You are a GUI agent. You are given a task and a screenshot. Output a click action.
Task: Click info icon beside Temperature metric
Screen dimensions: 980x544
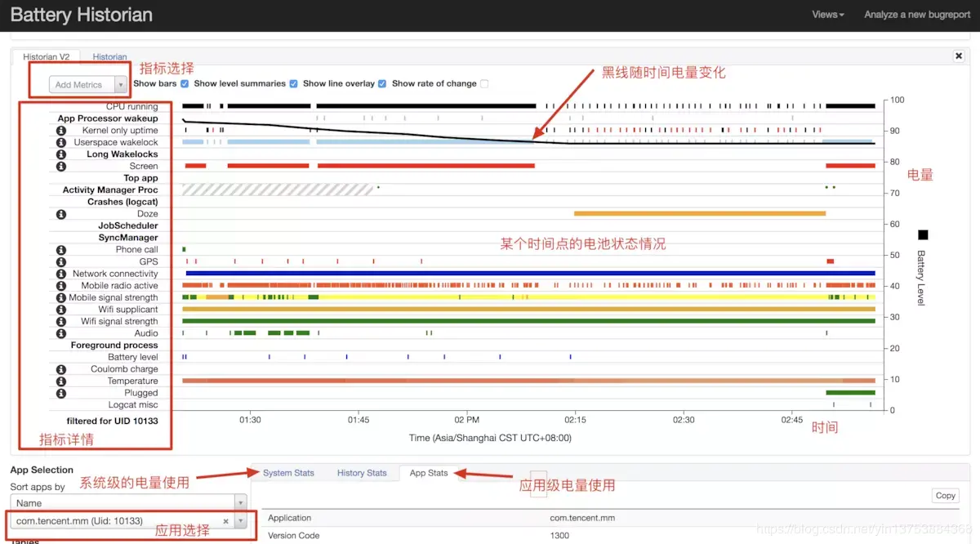[x=60, y=381]
